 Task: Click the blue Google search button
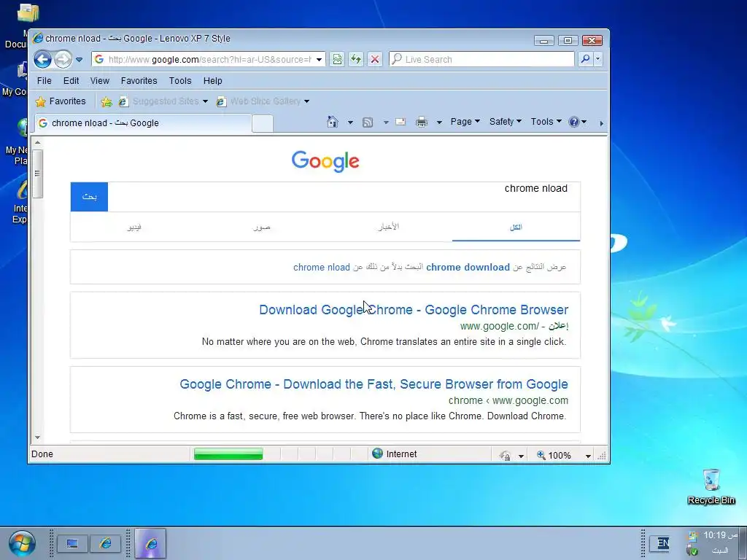[89, 197]
